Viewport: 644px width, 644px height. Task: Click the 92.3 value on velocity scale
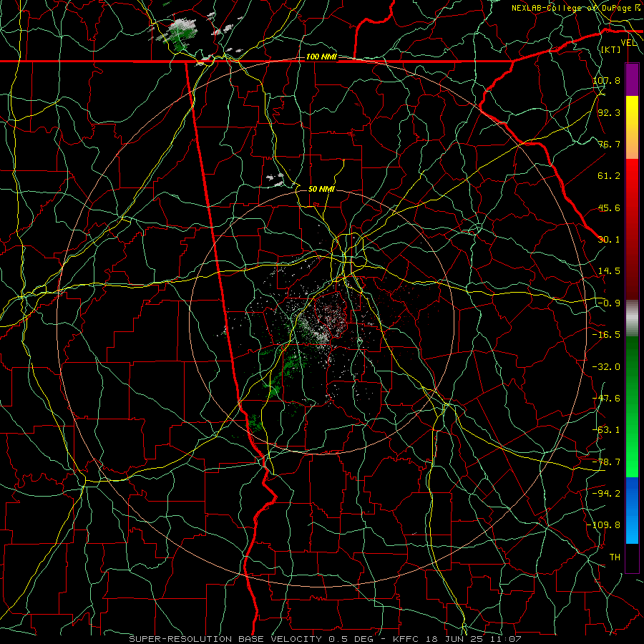609,112
